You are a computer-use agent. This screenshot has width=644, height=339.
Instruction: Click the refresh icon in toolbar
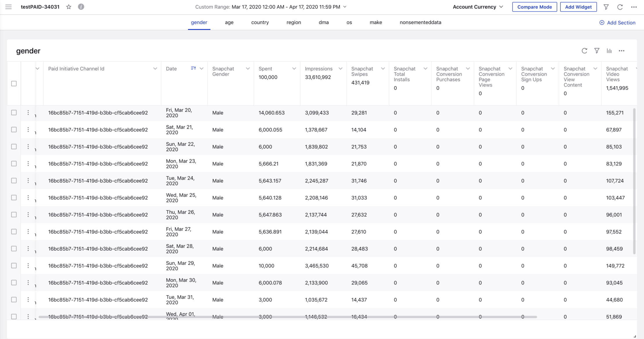(620, 7)
